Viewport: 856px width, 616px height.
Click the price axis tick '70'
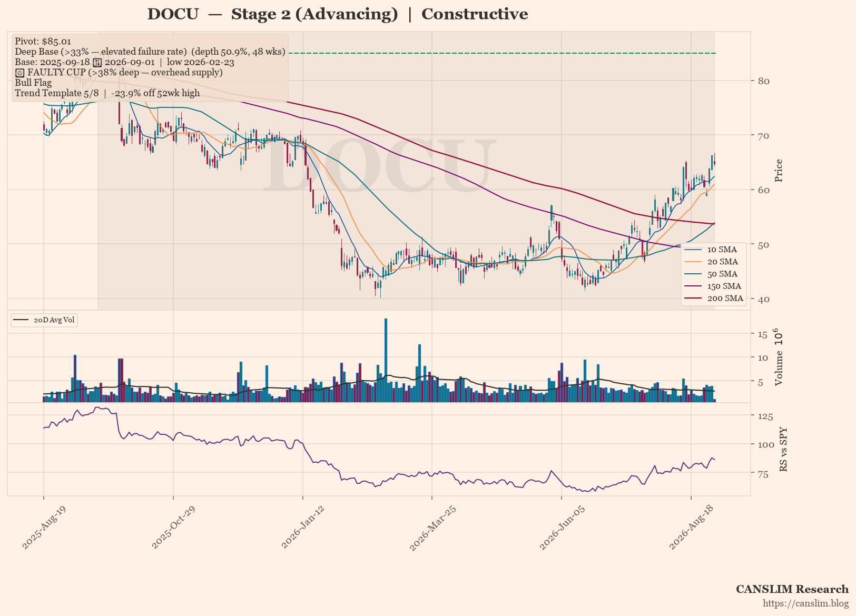(763, 135)
